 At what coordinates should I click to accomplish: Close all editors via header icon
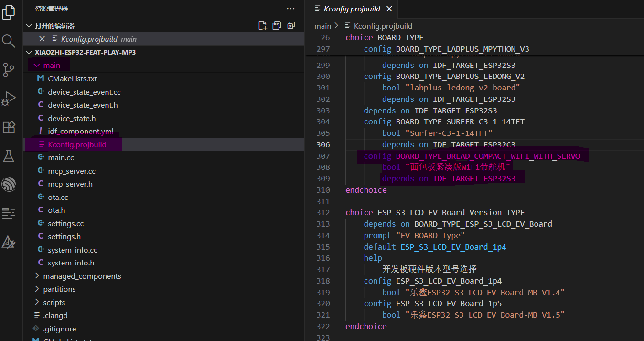click(291, 26)
